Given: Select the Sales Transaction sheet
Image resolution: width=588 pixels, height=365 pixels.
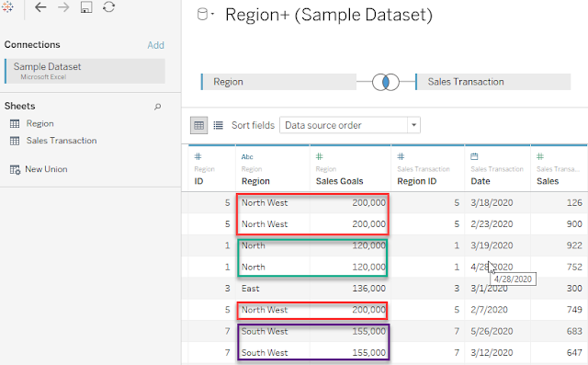Looking at the screenshot, I should pyautogui.click(x=62, y=141).
